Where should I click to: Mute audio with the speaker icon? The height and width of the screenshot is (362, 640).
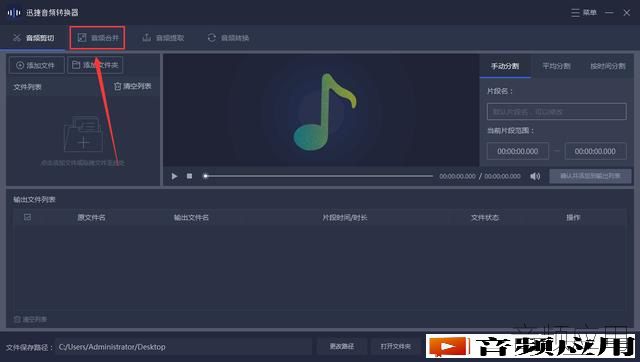[x=535, y=176]
